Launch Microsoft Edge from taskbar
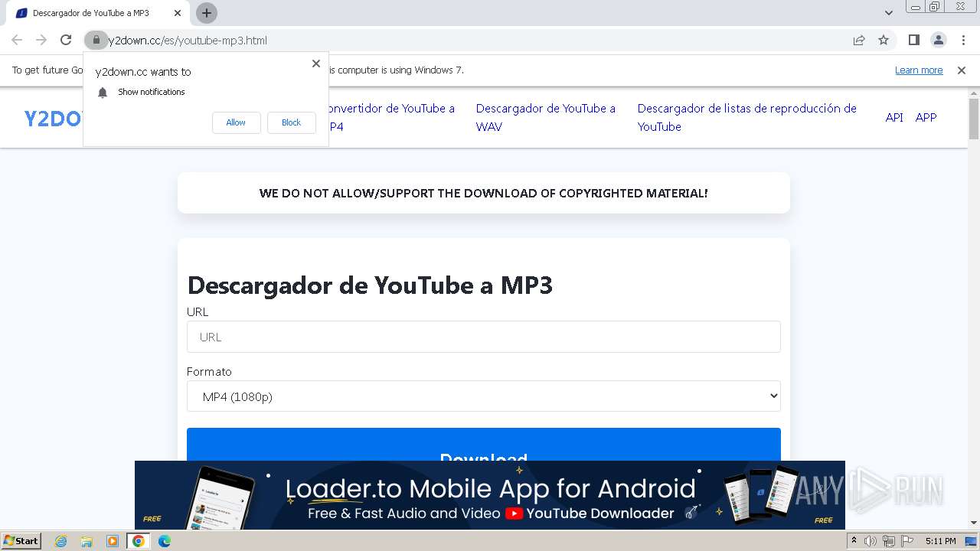This screenshot has width=980, height=551. [x=165, y=541]
